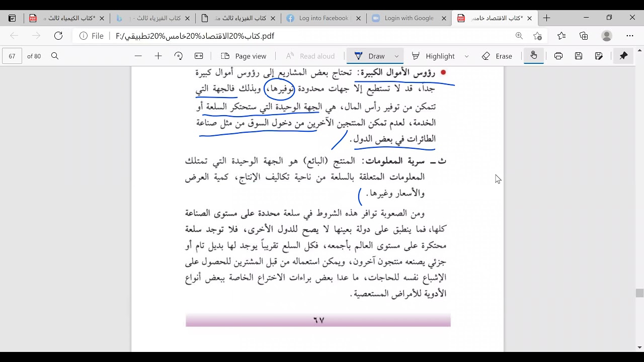
Task: Minimize the browser window
Action: 586,18
